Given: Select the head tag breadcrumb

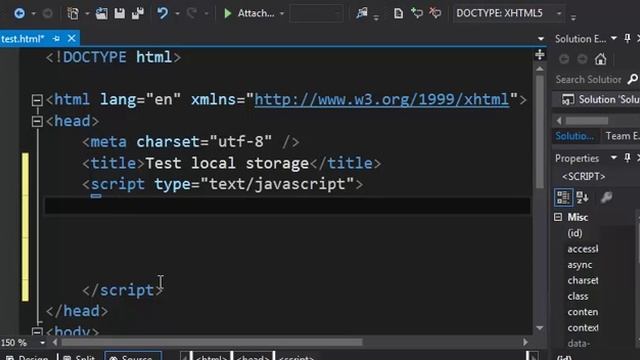Looking at the screenshot, I should click(x=253, y=357).
